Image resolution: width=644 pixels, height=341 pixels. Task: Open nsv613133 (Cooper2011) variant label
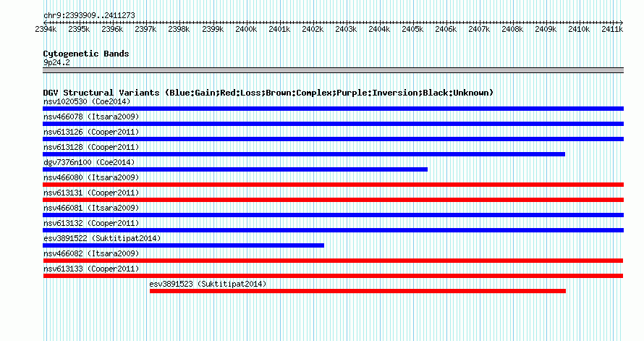click(91, 269)
